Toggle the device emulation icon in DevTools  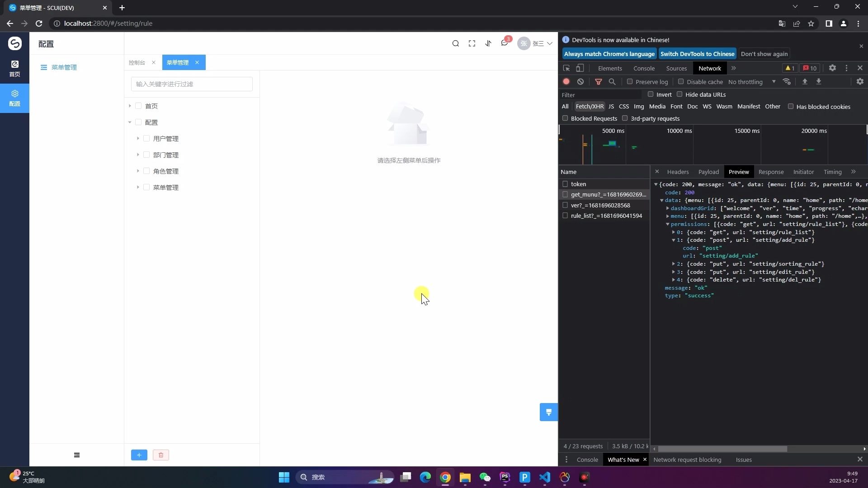coord(580,68)
